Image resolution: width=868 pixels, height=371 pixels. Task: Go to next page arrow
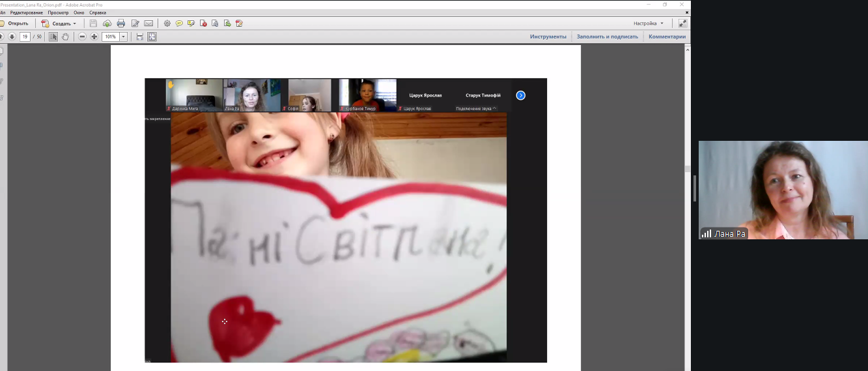[x=12, y=37]
